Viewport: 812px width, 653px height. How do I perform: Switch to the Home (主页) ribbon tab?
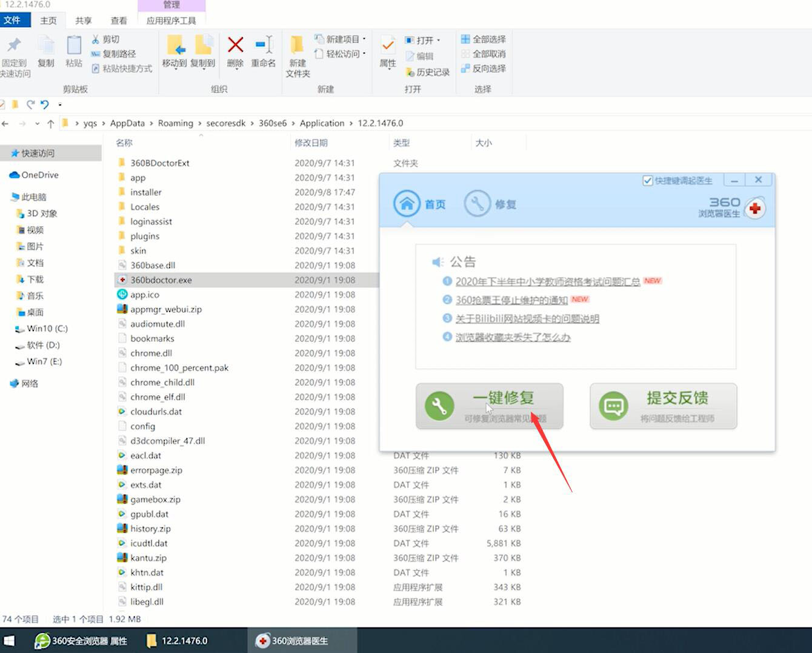tap(48, 20)
